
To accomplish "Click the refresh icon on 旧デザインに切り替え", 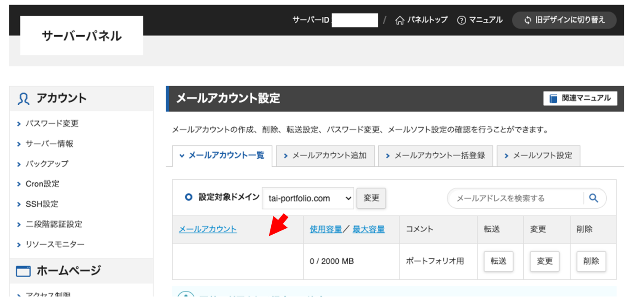I will pyautogui.click(x=527, y=20).
